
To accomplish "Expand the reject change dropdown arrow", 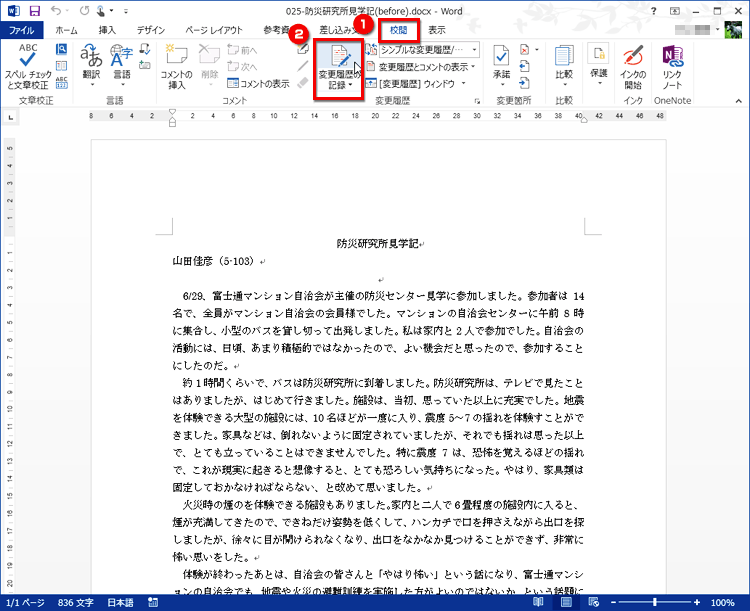I will [537, 49].
